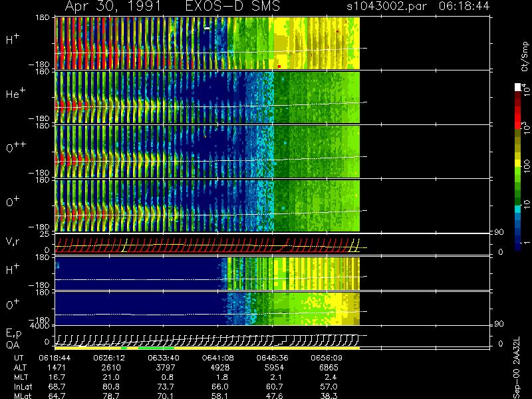532x399 pixels.
Task: Click the UT value 0626:12
Action: pos(109,358)
